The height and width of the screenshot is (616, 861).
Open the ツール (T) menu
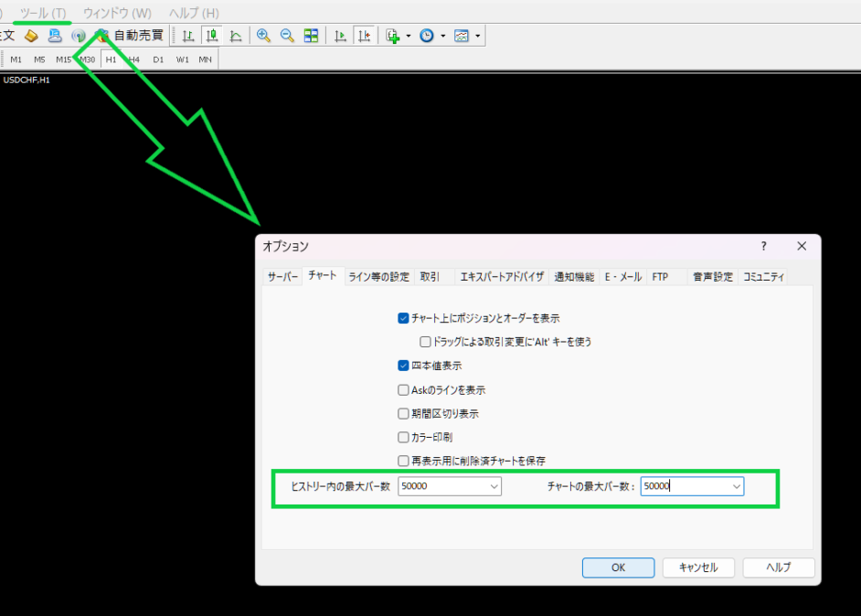pos(43,13)
